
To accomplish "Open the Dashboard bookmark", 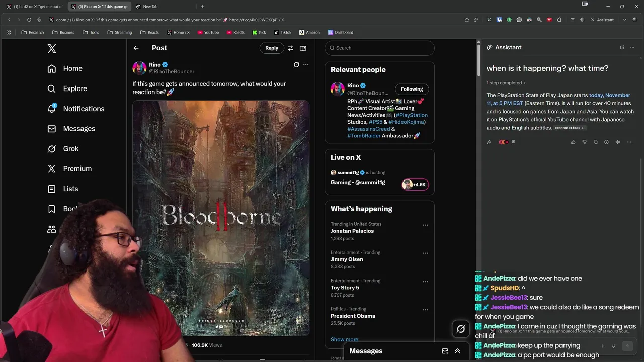I will 341,32.
